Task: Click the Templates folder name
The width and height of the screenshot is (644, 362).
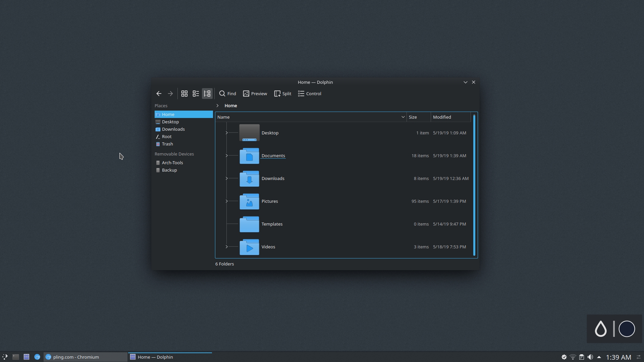Action: (x=272, y=224)
